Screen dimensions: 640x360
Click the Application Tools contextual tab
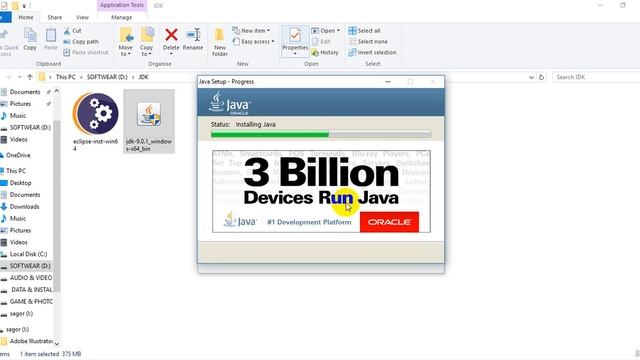(122, 5)
